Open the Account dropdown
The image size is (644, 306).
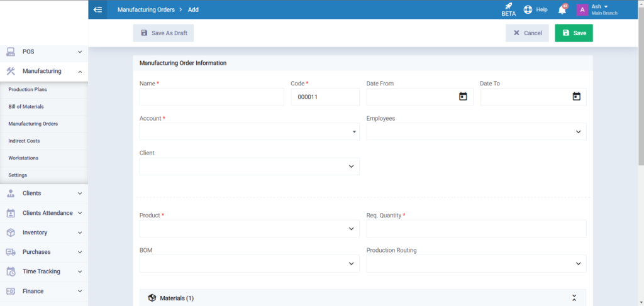click(x=249, y=132)
